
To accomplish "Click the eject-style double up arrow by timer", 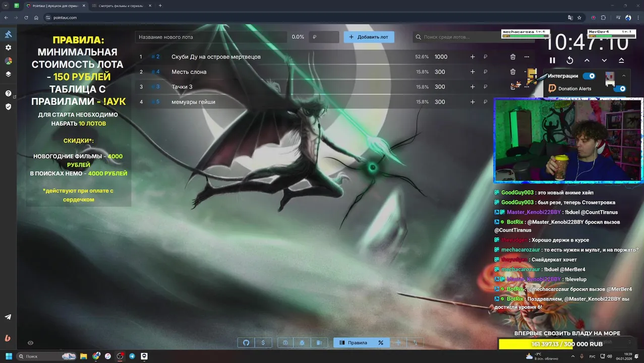I will click(x=621, y=60).
